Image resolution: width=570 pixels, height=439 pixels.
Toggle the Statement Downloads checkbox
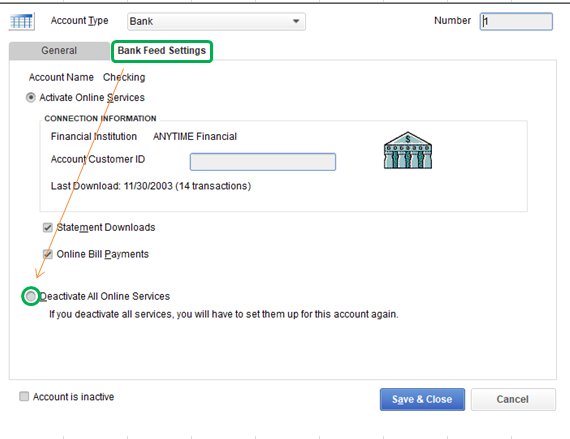(x=48, y=227)
